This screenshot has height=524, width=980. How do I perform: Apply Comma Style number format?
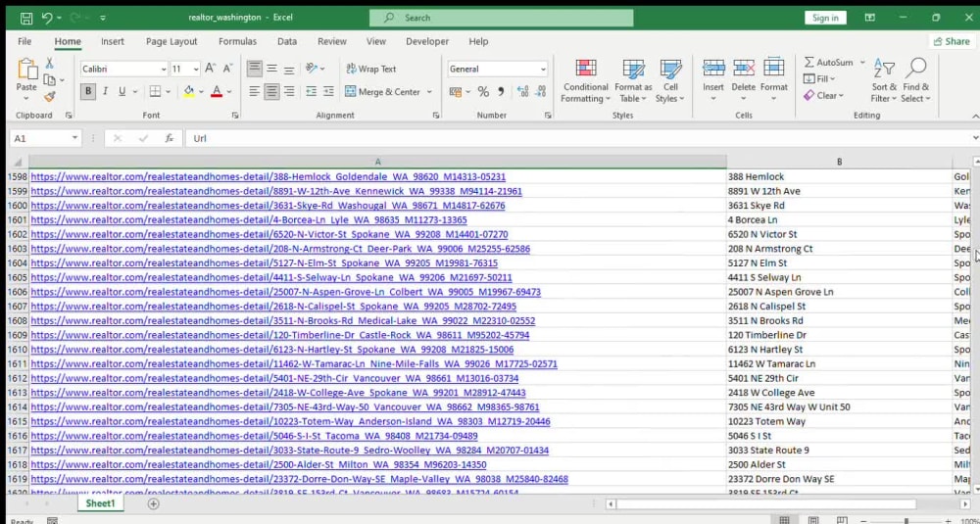pos(501,92)
